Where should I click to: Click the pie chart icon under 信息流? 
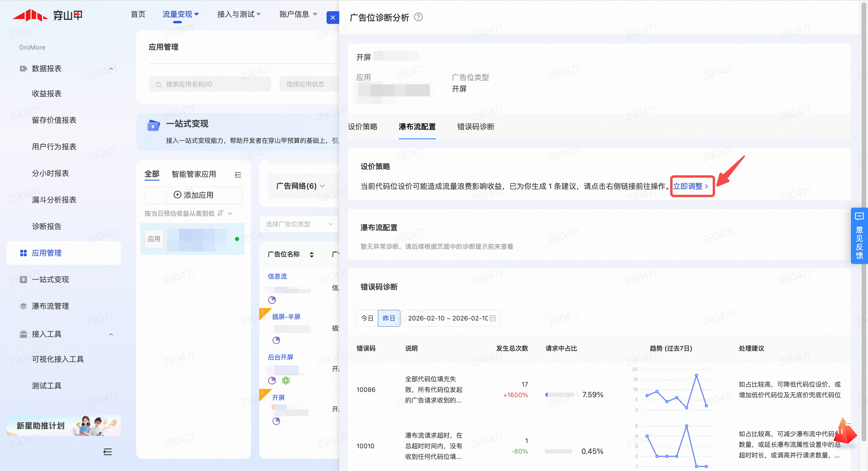click(272, 300)
